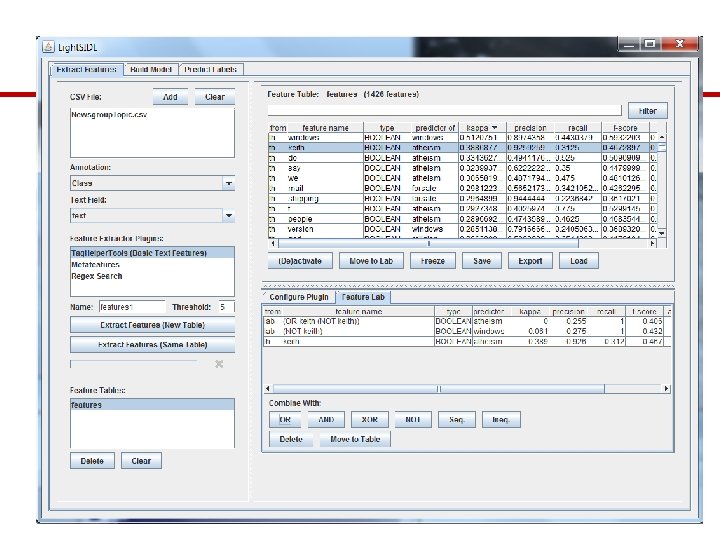Click the feature table horizontal scrollbar
Image resolution: width=720 pixels, height=540 pixels.
pyautogui.click(x=428, y=243)
